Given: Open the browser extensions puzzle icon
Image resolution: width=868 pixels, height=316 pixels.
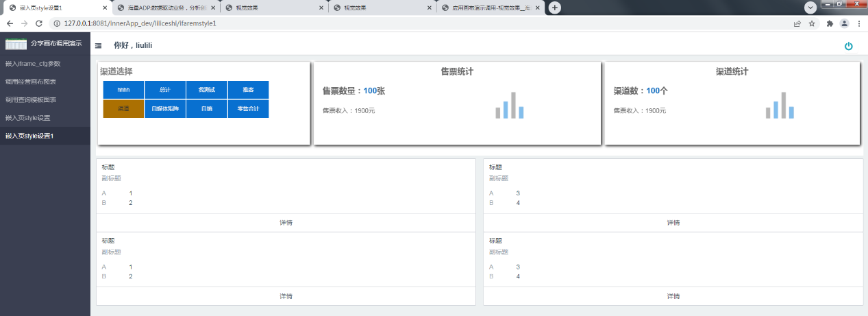Looking at the screenshot, I should pos(830,23).
